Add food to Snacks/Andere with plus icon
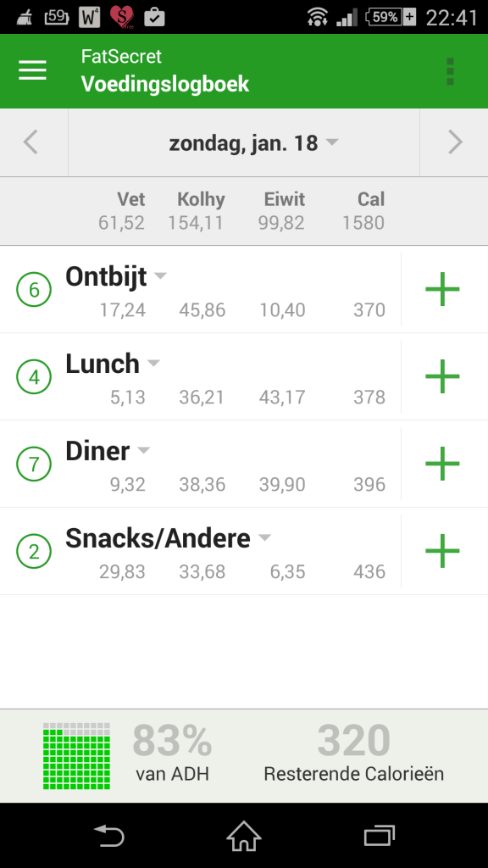The height and width of the screenshot is (868, 488). [x=442, y=551]
